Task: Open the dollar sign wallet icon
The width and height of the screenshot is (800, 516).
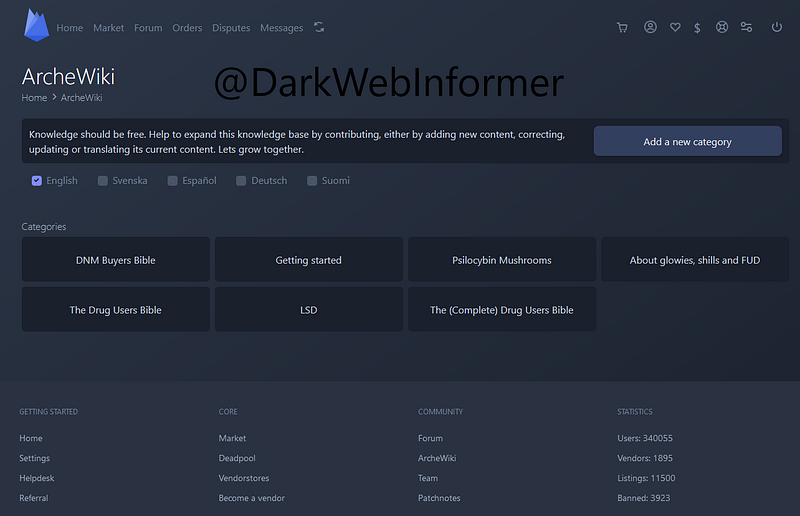Action: 697,28
